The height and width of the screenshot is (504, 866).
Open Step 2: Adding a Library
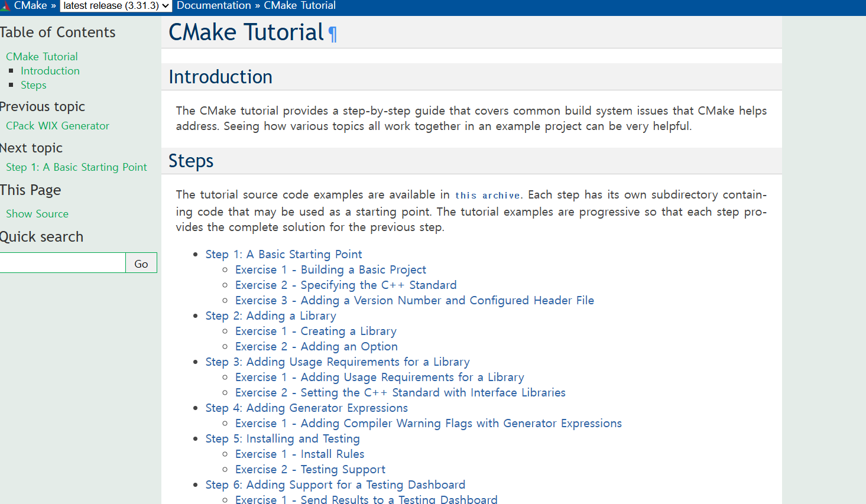pos(271,316)
